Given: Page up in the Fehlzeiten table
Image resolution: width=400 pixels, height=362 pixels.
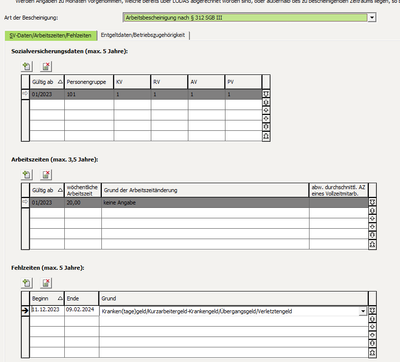Looking at the screenshot, I should pyautogui.click(x=372, y=319).
